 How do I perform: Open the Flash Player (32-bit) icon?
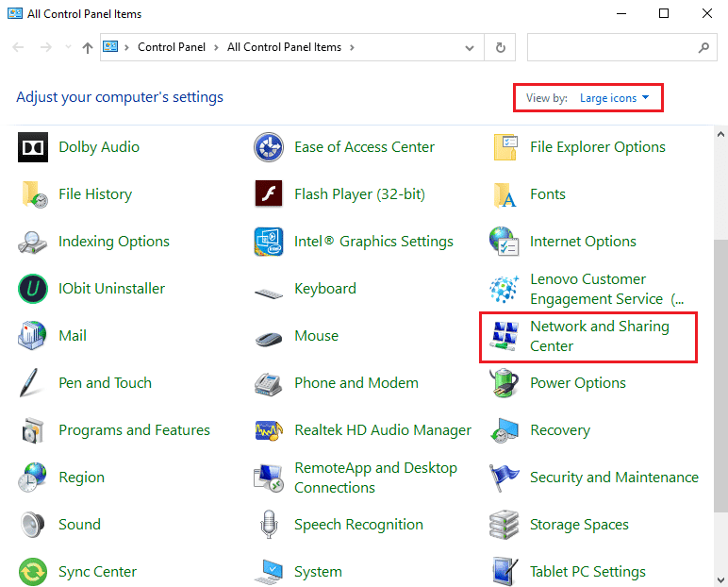point(269,194)
